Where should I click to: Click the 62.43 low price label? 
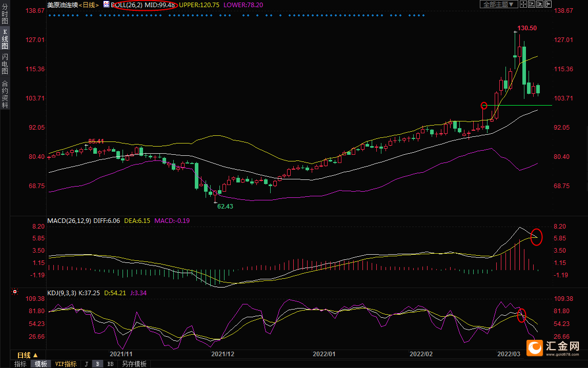point(225,207)
